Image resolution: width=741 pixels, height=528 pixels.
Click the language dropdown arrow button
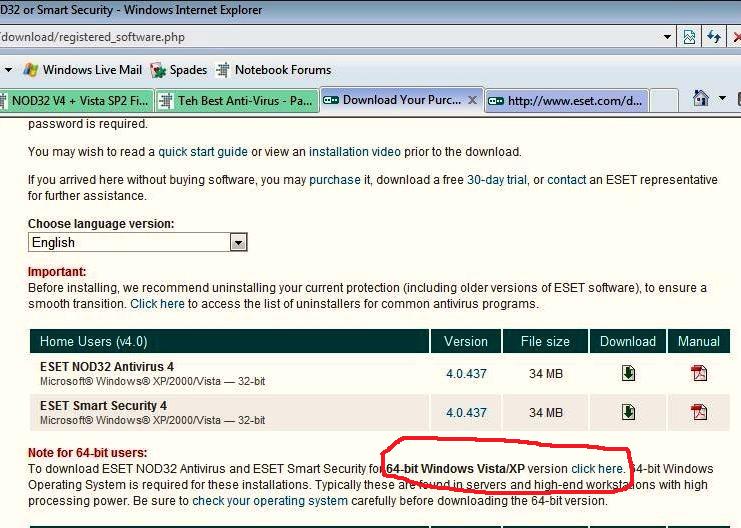[238, 243]
